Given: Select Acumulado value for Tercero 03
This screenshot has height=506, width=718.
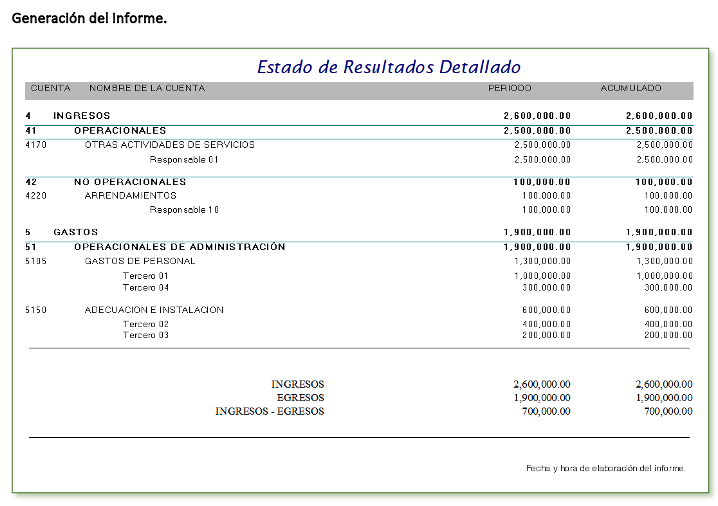Looking at the screenshot, I should pyautogui.click(x=669, y=336).
